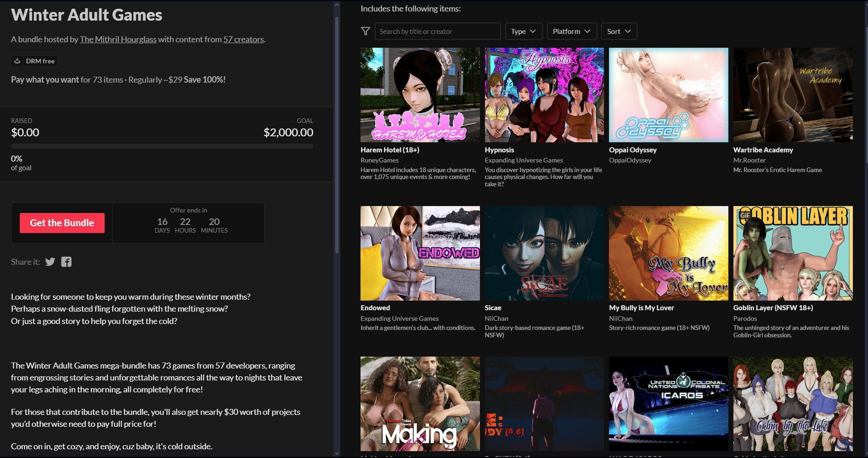Image resolution: width=868 pixels, height=458 pixels.
Task: Open Sicae game thumbnail
Action: pyautogui.click(x=544, y=253)
